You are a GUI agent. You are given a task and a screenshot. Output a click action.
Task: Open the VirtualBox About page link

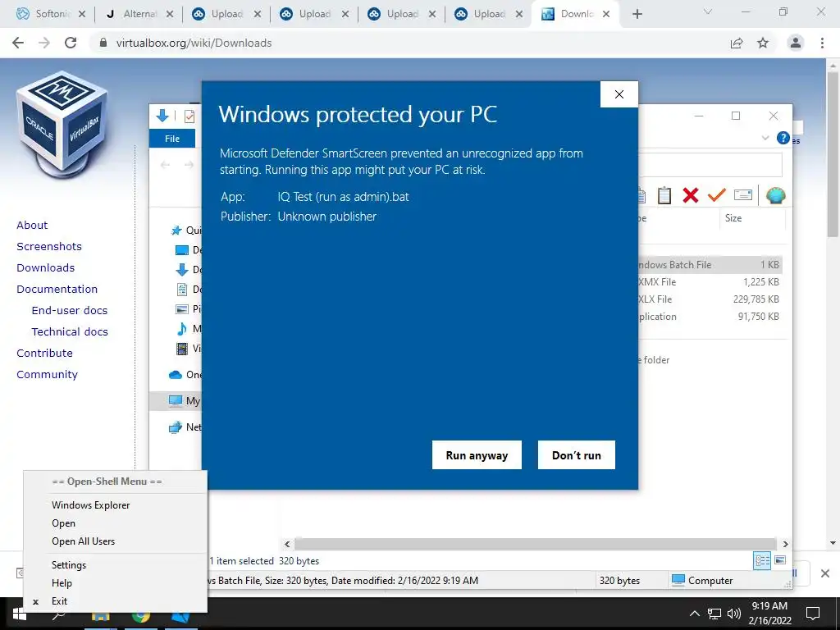click(32, 226)
